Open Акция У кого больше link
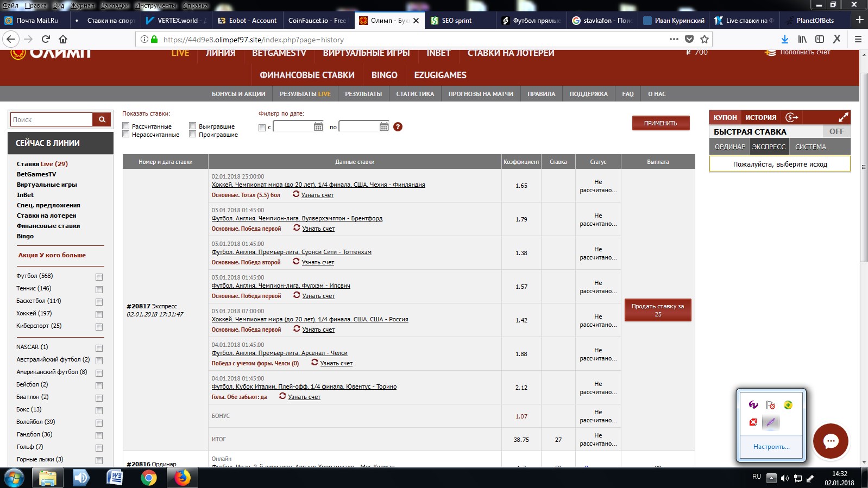This screenshot has width=868, height=488. pos(52,255)
